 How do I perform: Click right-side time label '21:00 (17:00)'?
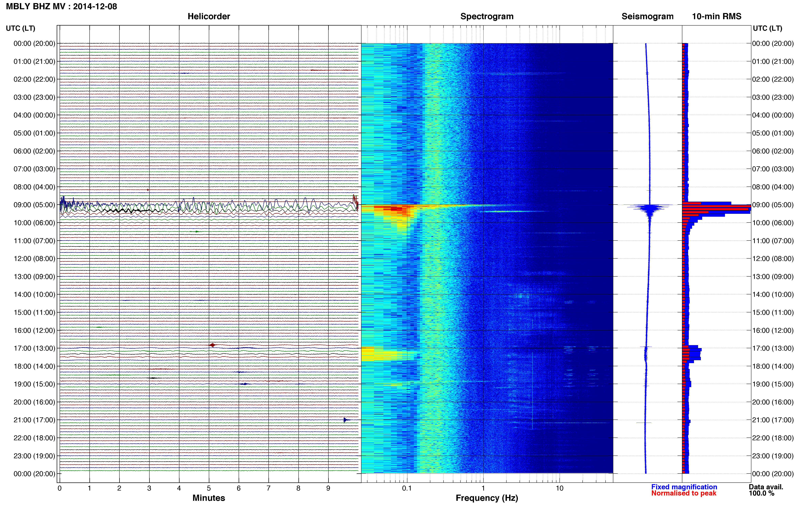click(773, 420)
